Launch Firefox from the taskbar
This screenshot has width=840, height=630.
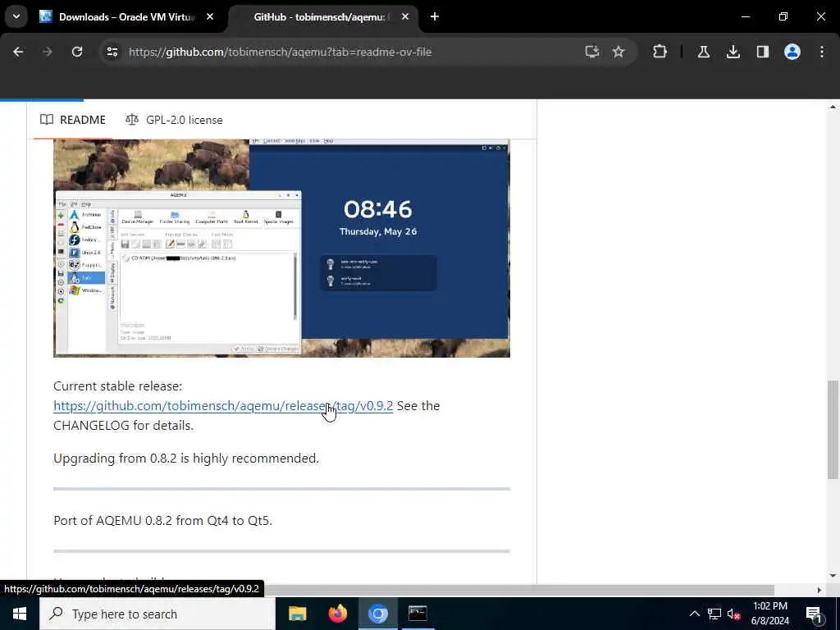pyautogui.click(x=337, y=614)
